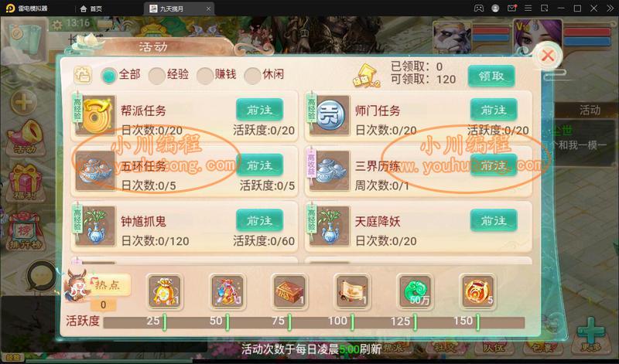Click 领取 to claim activity points

491,76
